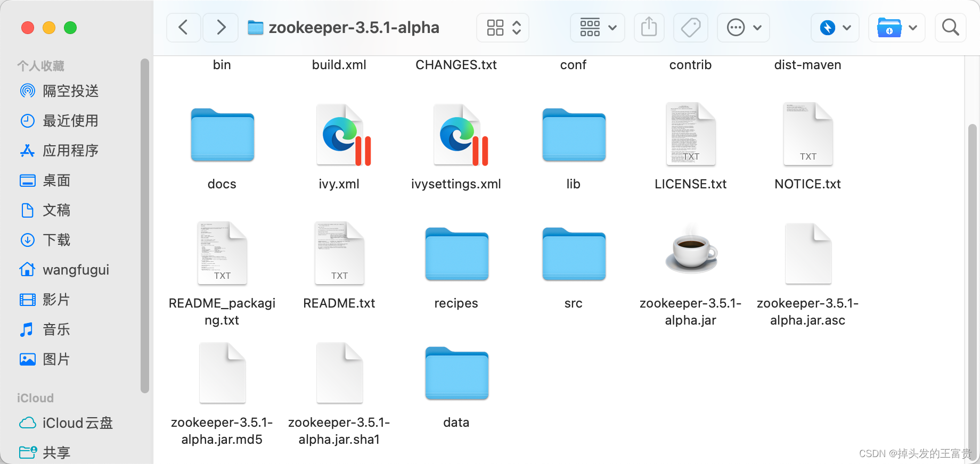Go forward with the right chevron button
Screen dimensions: 980x464
(220, 27)
